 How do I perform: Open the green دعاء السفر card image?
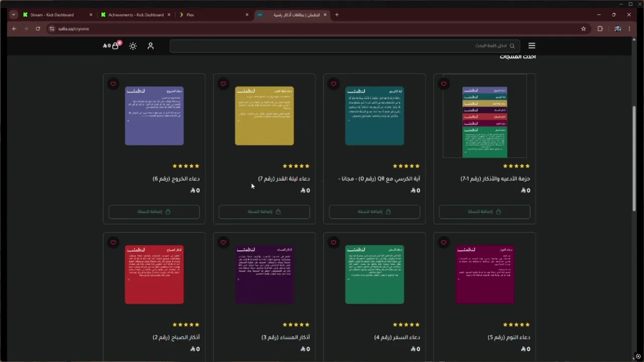(374, 275)
